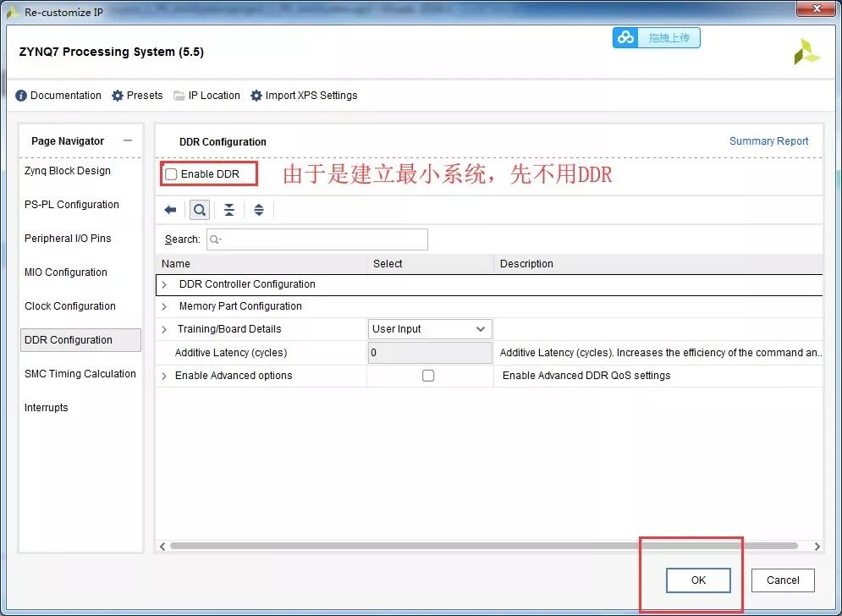Click the back arrow toolbar icon

pos(170,210)
